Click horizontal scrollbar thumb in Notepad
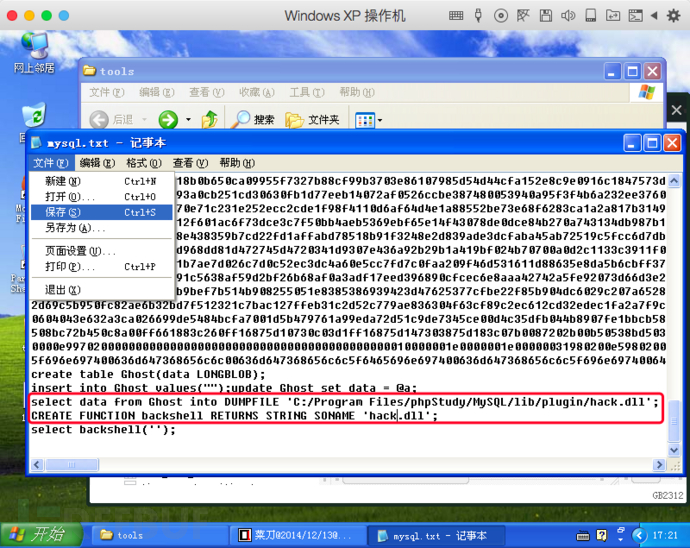This screenshot has width=690, height=548. tap(72, 464)
